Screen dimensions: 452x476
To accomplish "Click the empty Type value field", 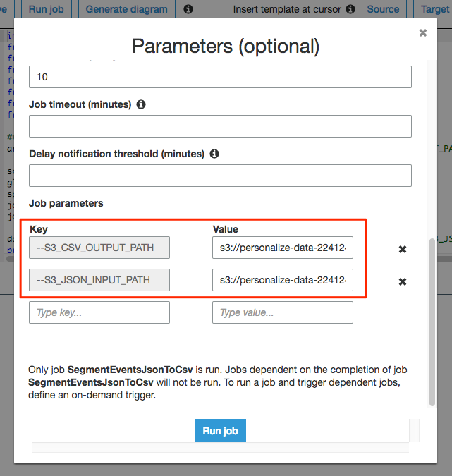I will pyautogui.click(x=282, y=312).
